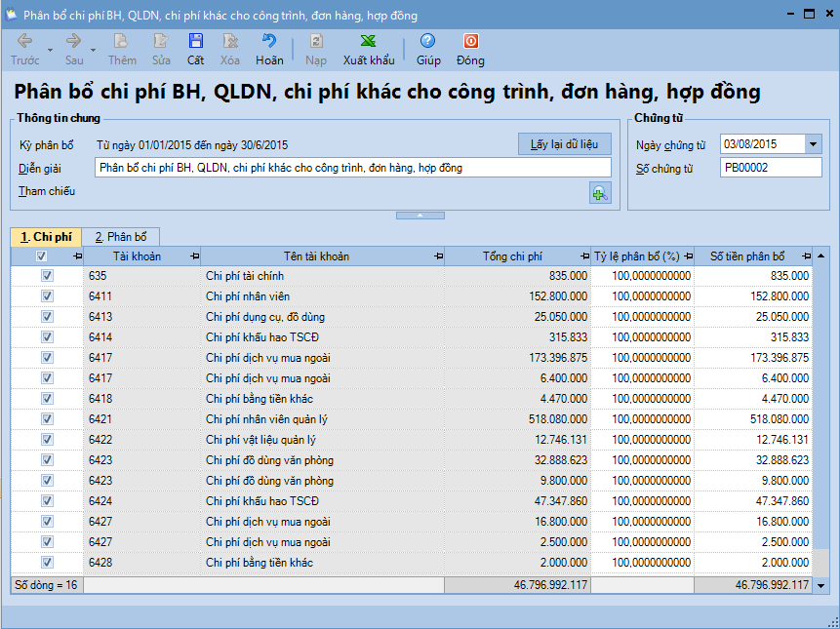Viewport: 840px width, 629px height.
Task: Sort by the Số tiền phân bổ header
Action: tap(747, 256)
